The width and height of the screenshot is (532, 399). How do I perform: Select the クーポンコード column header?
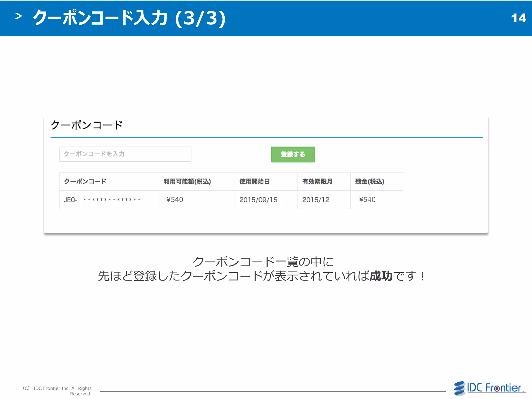pyautogui.click(x=109, y=182)
